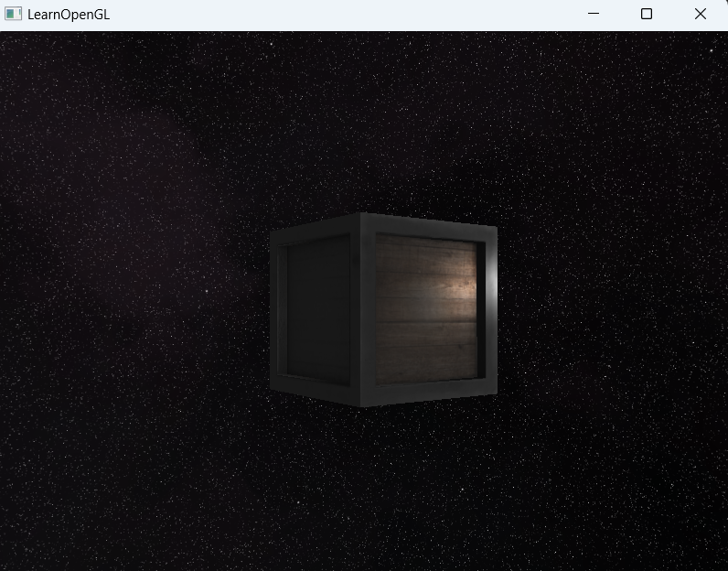728x571 pixels.
Task: Click the dark shadowed left face of the crate
Action: [318, 310]
